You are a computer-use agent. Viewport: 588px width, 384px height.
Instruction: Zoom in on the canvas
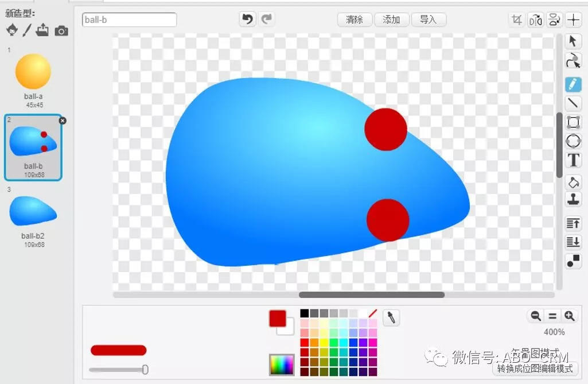pos(569,316)
